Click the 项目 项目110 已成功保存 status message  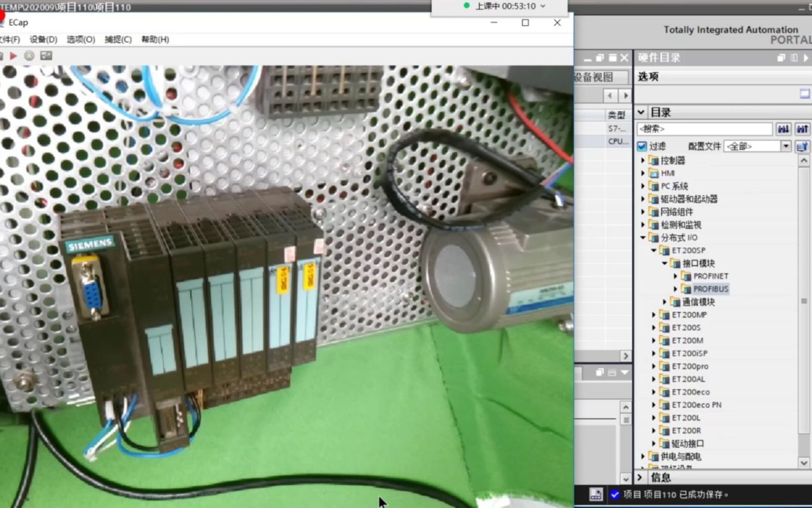click(x=676, y=495)
